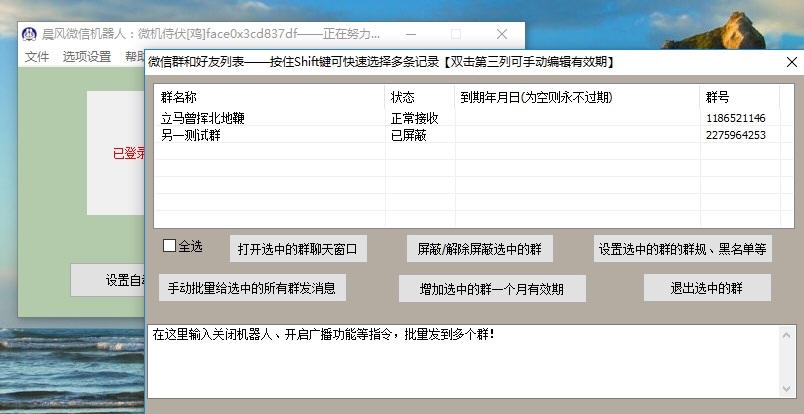Click the 设置自 button in main window

(x=108, y=280)
